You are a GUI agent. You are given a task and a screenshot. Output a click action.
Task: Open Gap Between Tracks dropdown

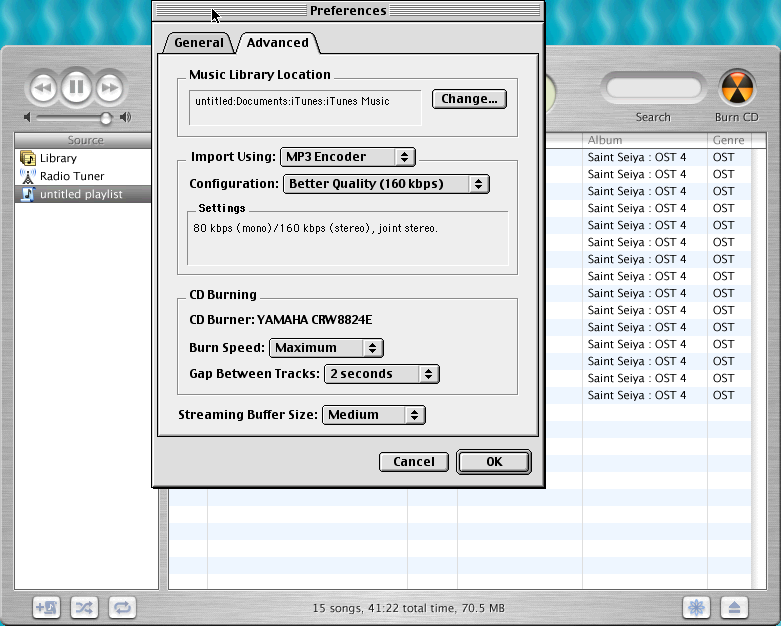click(x=382, y=374)
